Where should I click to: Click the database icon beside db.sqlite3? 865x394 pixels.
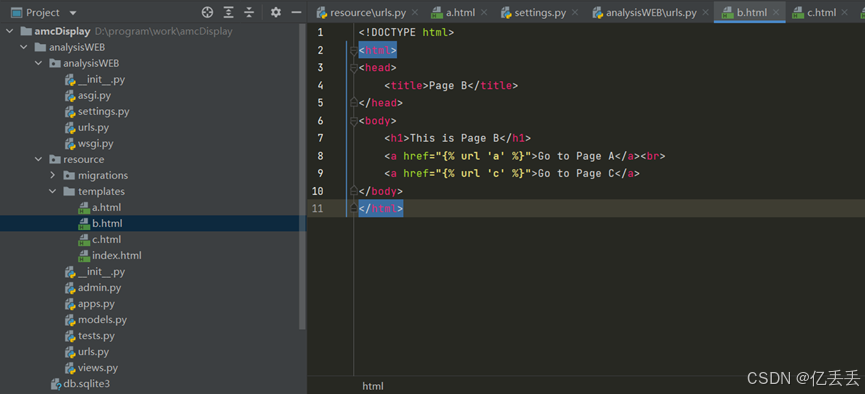pyautogui.click(x=56, y=384)
